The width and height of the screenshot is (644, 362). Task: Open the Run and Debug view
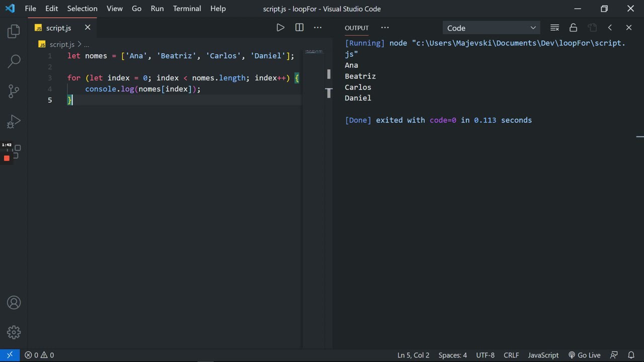14,121
